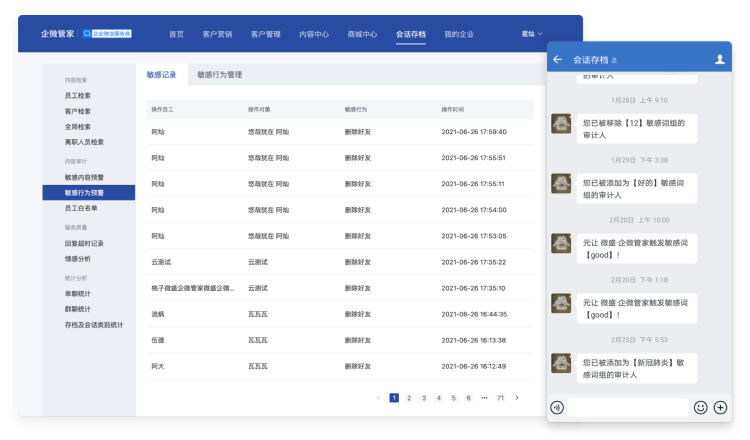Open the 星灿 user account dropdown
Screen dimensions: 750x440
pyautogui.click(x=532, y=33)
